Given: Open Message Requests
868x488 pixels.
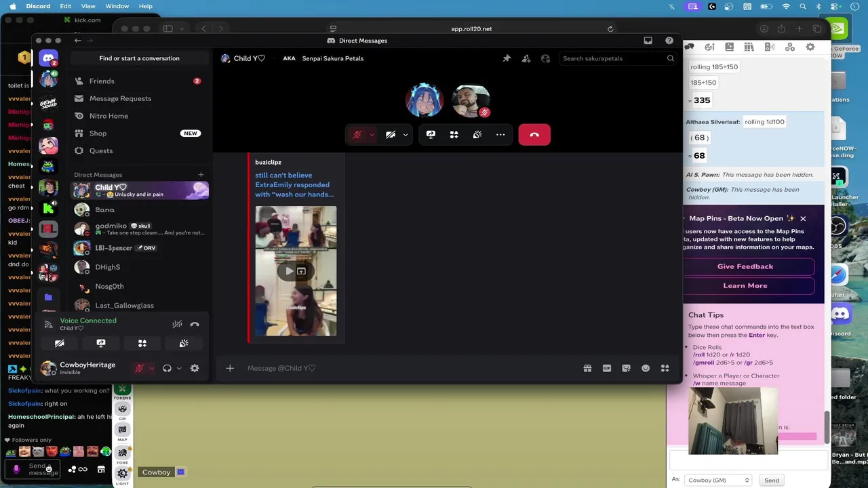Looking at the screenshot, I should 139,98.
